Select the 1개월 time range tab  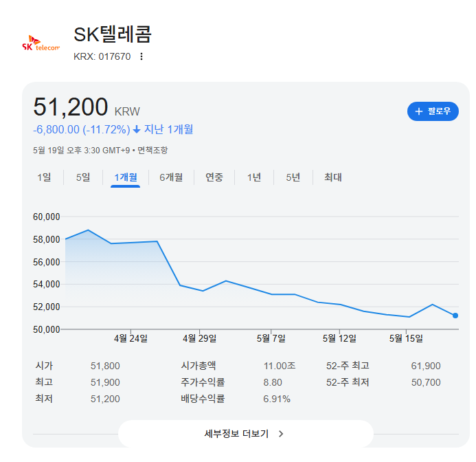click(126, 177)
